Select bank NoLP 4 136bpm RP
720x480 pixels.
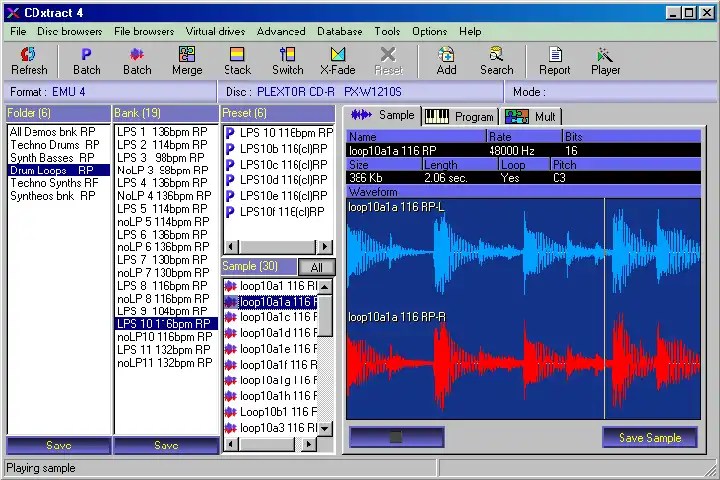(x=164, y=196)
